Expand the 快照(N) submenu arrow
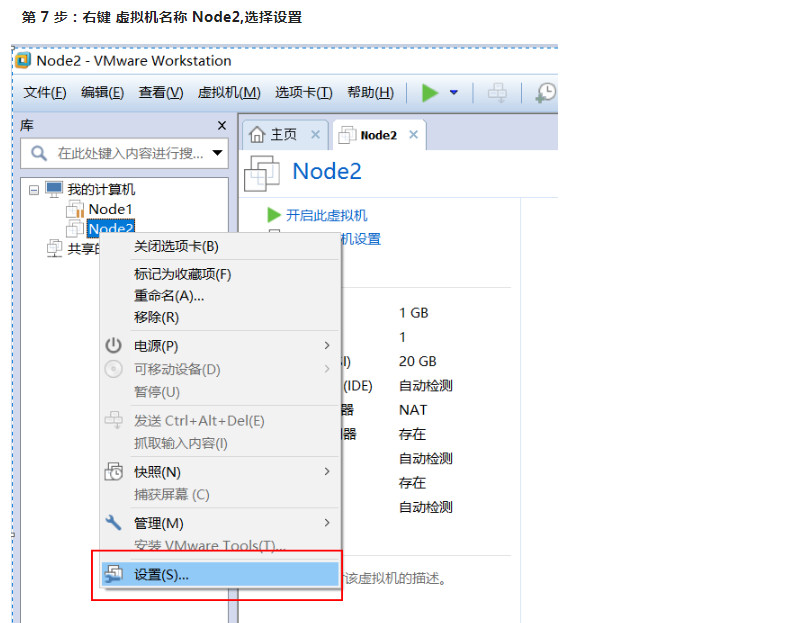The image size is (802, 623). pyautogui.click(x=327, y=472)
